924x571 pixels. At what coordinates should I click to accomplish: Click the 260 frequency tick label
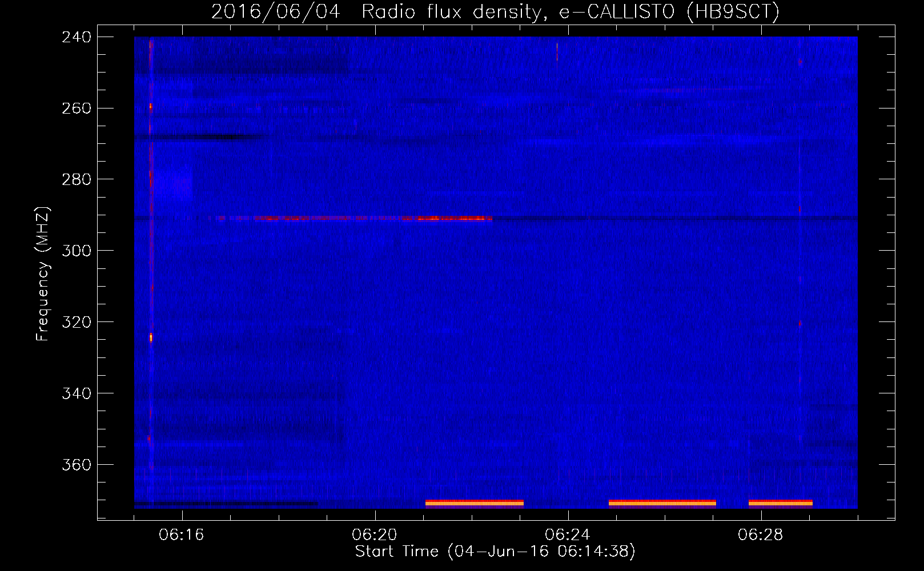[x=77, y=108]
